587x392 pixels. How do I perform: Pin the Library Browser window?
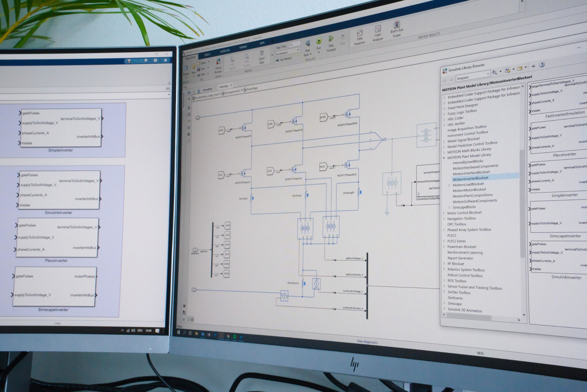(533, 66)
